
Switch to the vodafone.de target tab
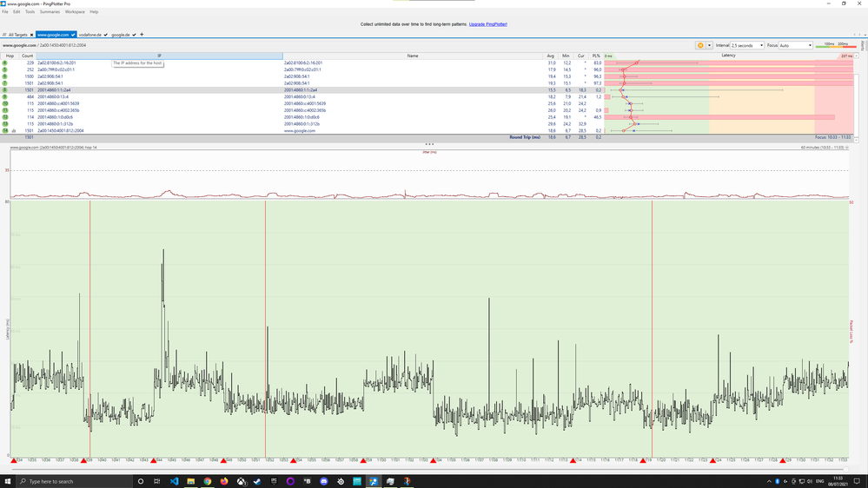pyautogui.click(x=90, y=35)
